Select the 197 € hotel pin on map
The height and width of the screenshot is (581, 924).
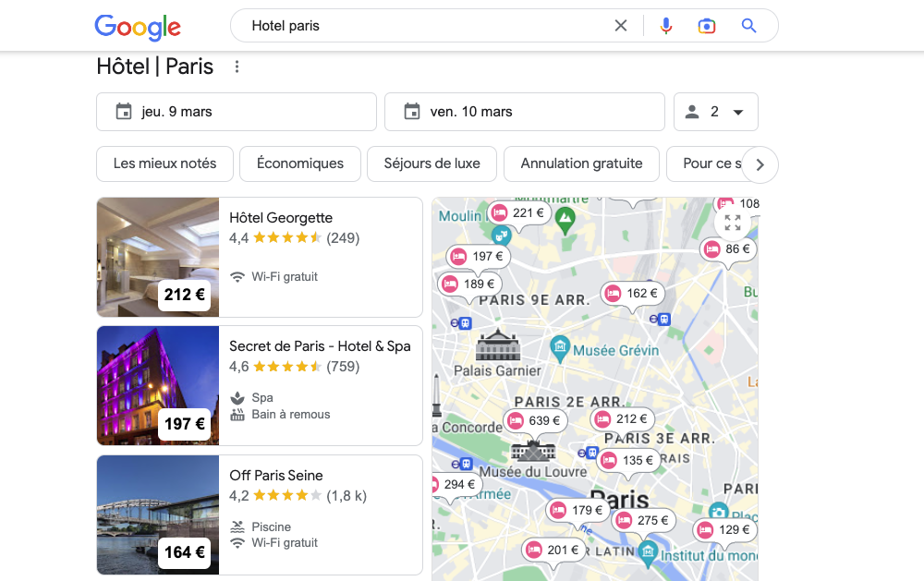tap(478, 257)
